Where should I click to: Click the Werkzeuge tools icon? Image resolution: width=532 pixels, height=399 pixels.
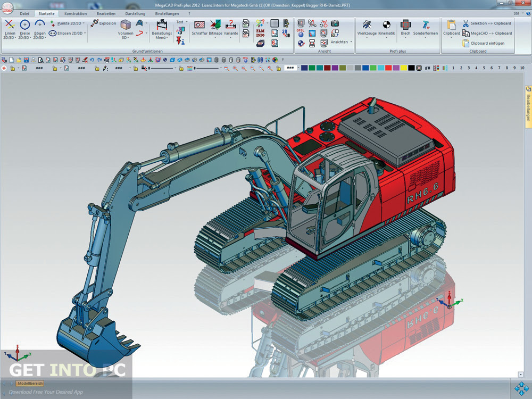coord(367,24)
